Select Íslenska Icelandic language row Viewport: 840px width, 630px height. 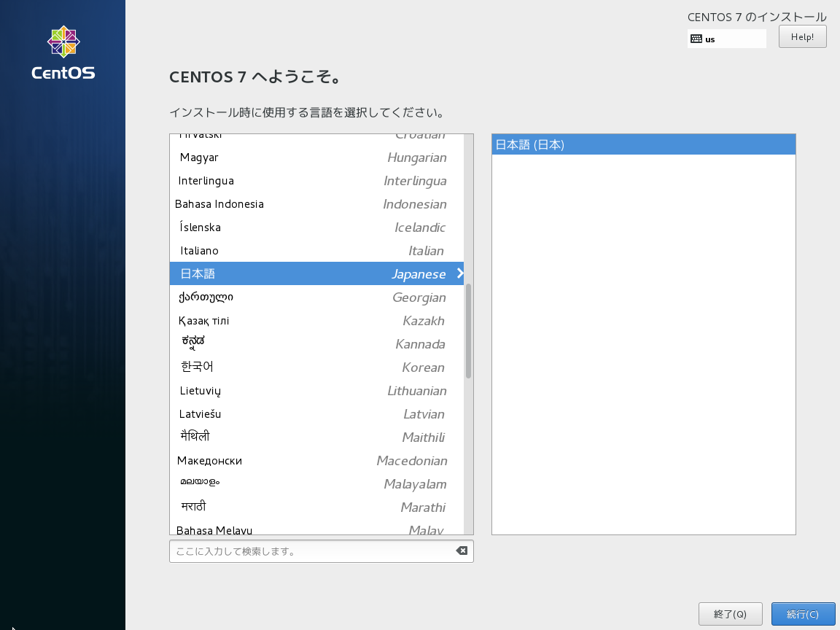click(x=316, y=227)
